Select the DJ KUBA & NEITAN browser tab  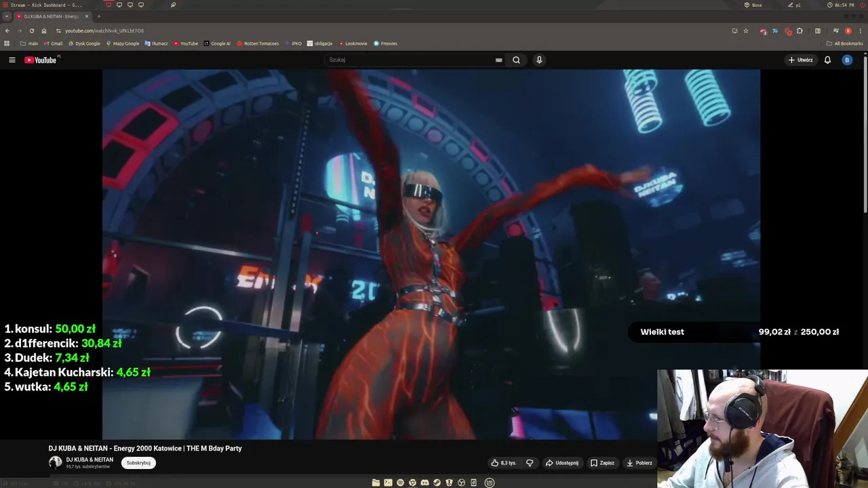(x=52, y=16)
